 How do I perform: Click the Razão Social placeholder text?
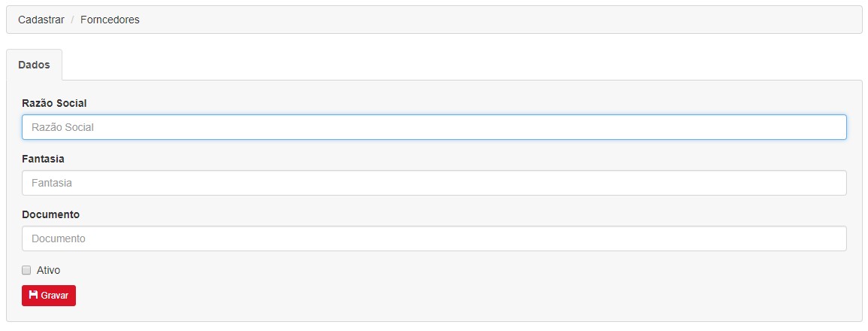62,127
